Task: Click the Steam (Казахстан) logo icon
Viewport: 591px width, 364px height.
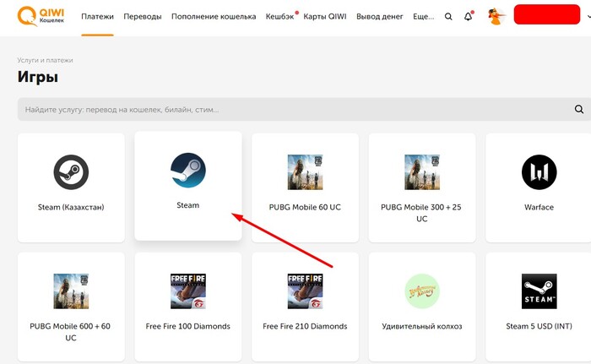Action: pos(71,172)
